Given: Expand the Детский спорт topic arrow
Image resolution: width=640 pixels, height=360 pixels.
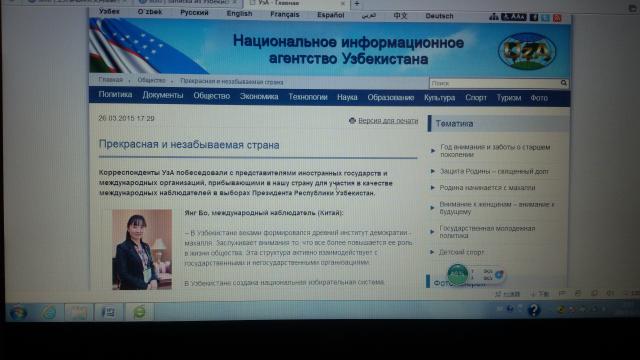Looking at the screenshot, I should click(x=432, y=252).
